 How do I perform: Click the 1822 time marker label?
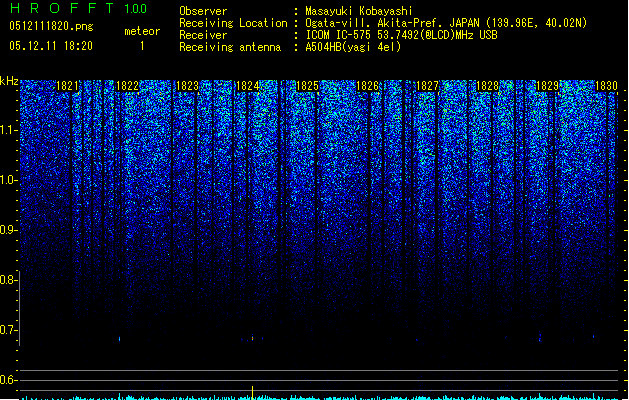pyautogui.click(x=128, y=86)
